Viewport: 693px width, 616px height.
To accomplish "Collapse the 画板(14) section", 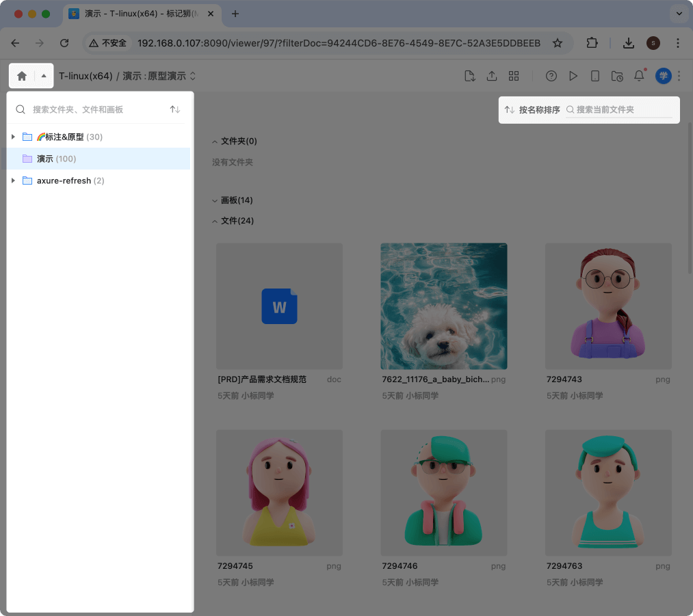I will coord(215,200).
